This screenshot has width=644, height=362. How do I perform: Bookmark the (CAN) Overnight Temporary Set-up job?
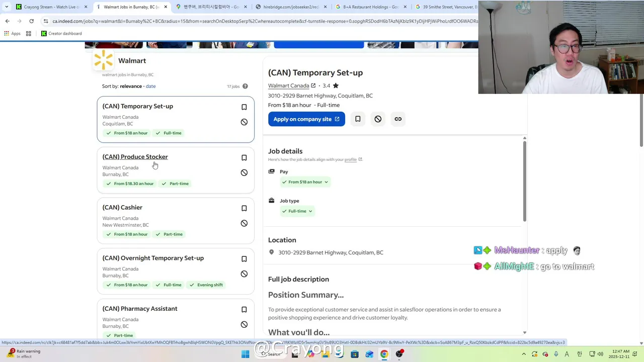(x=244, y=259)
